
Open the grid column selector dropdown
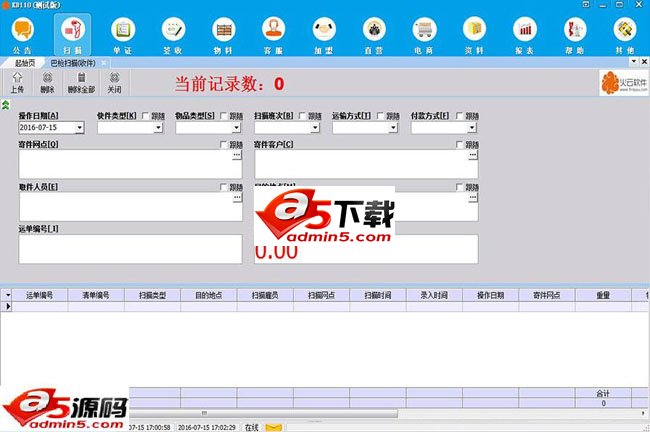point(7,295)
